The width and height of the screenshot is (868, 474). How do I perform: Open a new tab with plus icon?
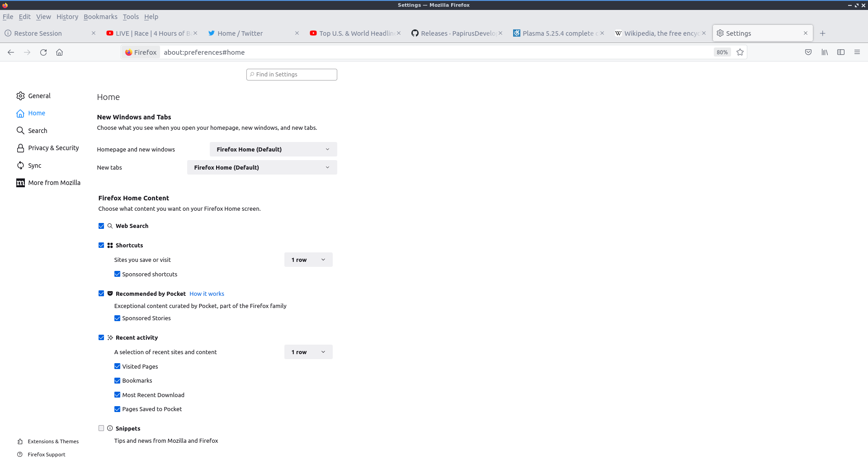(x=823, y=33)
